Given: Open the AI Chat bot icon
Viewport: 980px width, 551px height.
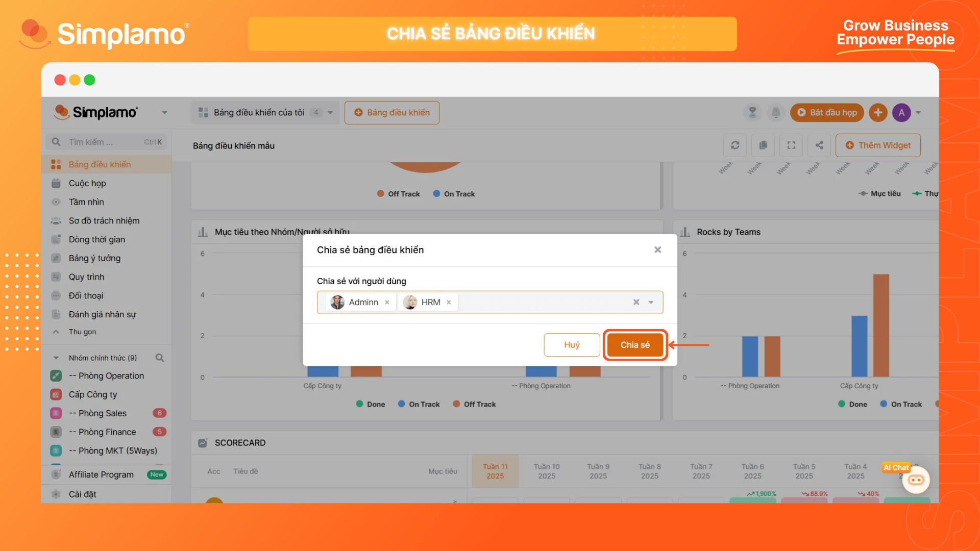Looking at the screenshot, I should coord(916,480).
